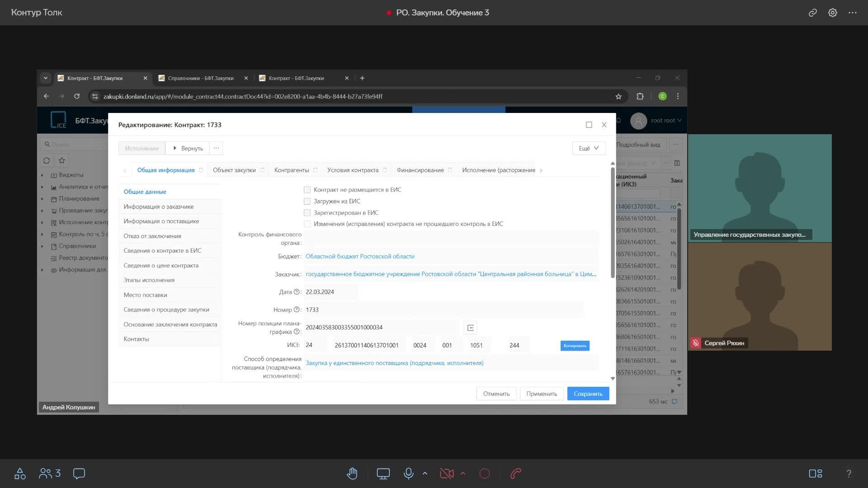Open the 'Ещё' dropdown

[588, 148]
